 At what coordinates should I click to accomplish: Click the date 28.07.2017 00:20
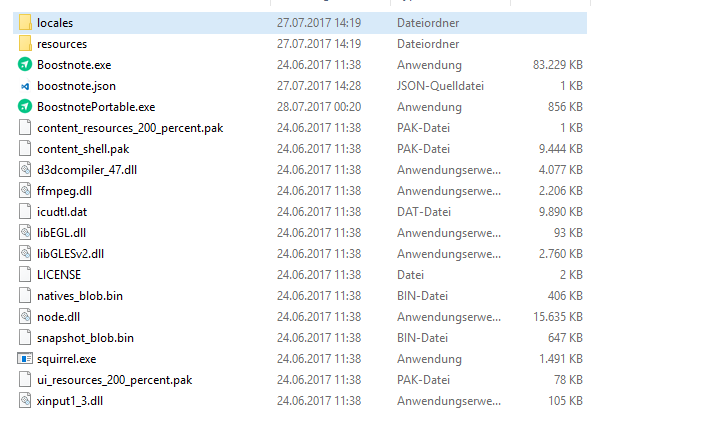tap(319, 107)
